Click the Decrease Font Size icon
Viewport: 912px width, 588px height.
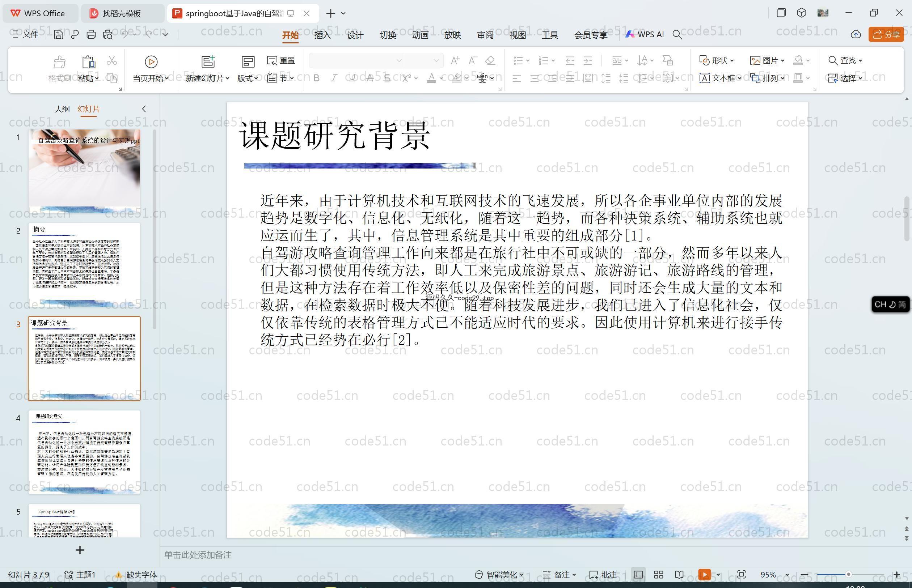pyautogui.click(x=473, y=60)
